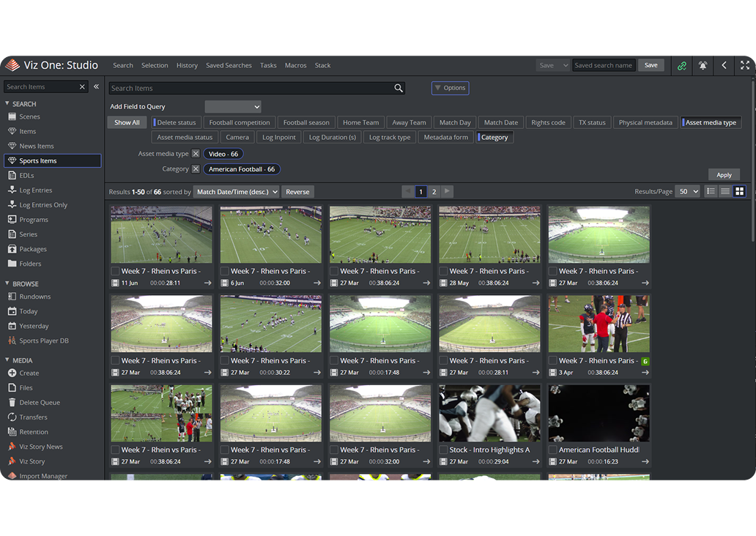The image size is (756, 536).
Task: Click the link status icon in header
Action: point(682,66)
